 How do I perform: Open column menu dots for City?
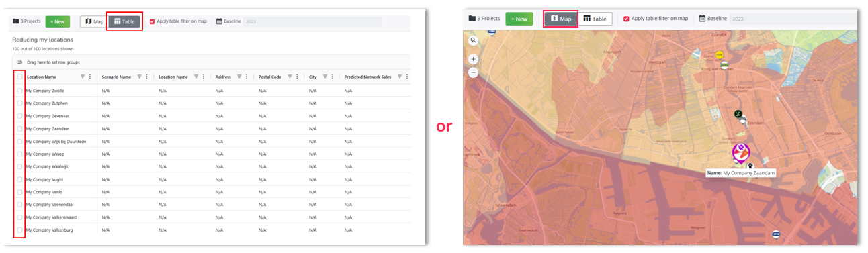coord(332,77)
